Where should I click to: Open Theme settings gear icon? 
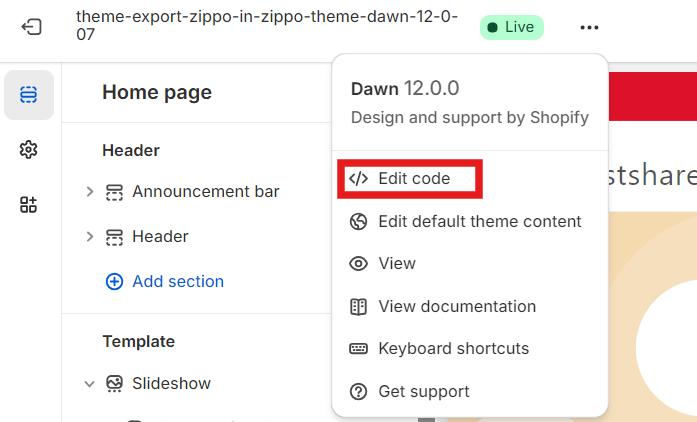click(x=29, y=150)
